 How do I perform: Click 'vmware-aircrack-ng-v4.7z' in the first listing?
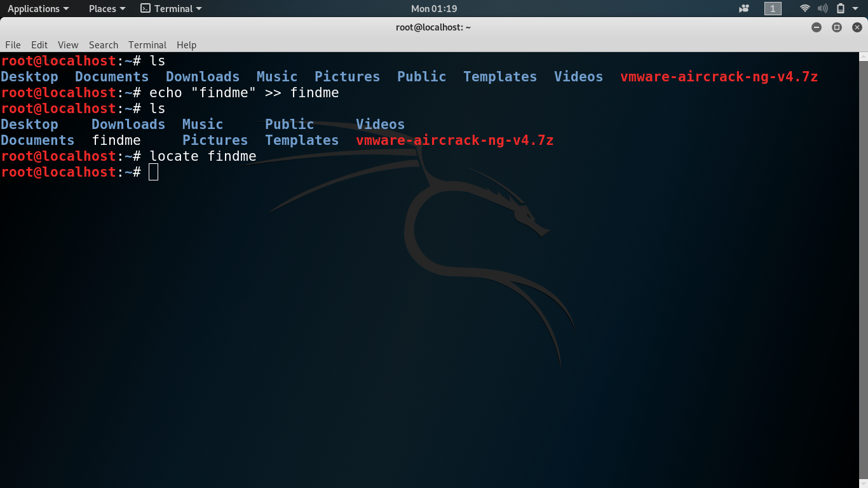tap(719, 77)
